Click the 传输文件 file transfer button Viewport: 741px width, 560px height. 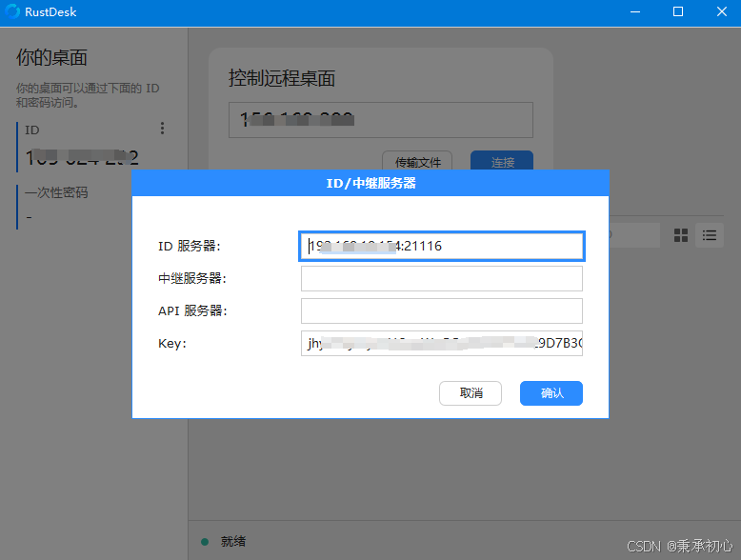tap(417, 162)
